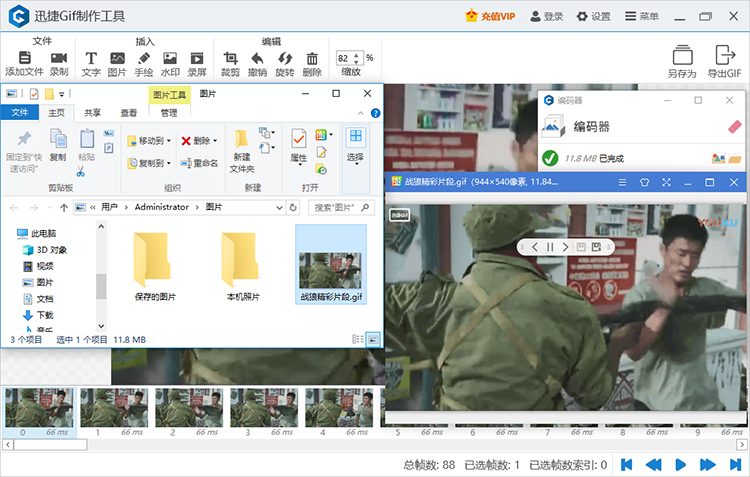The width and height of the screenshot is (750, 477).
Task: Select the 保存的图片 folder
Action: (x=155, y=266)
